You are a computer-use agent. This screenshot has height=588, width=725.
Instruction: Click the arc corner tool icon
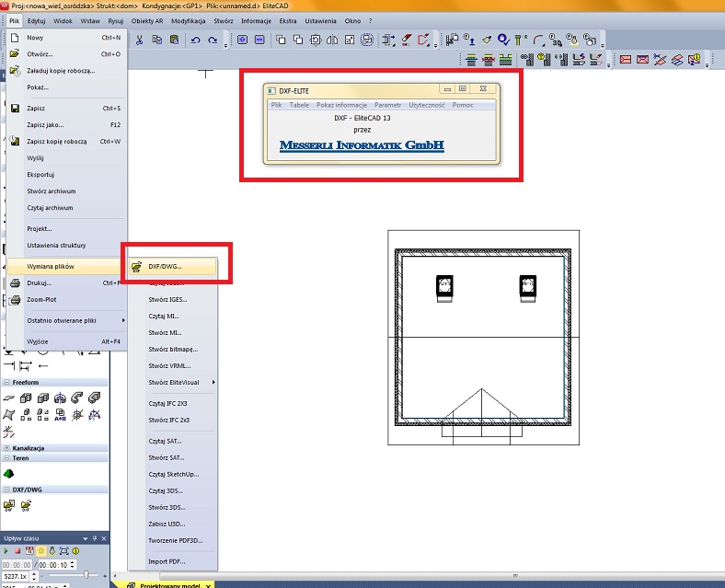538,40
